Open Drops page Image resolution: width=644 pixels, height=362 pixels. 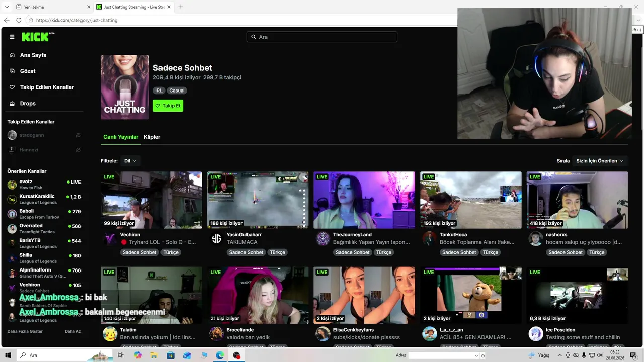(28, 103)
